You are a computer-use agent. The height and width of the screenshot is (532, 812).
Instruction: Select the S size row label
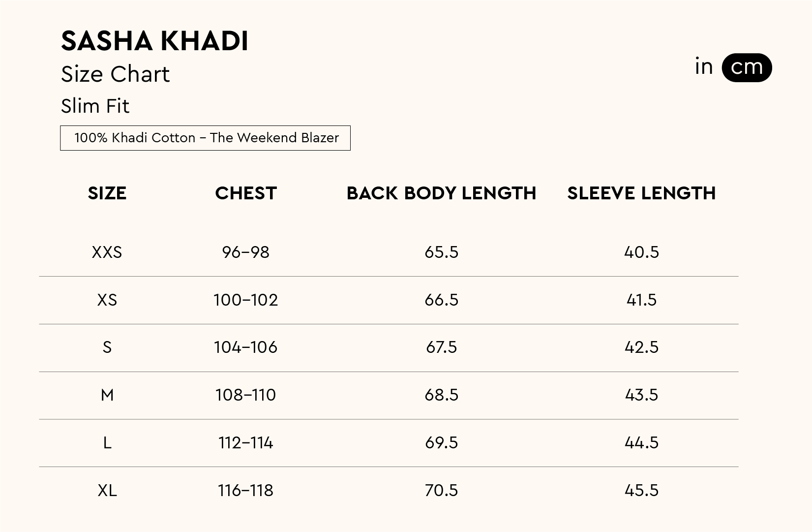107,347
